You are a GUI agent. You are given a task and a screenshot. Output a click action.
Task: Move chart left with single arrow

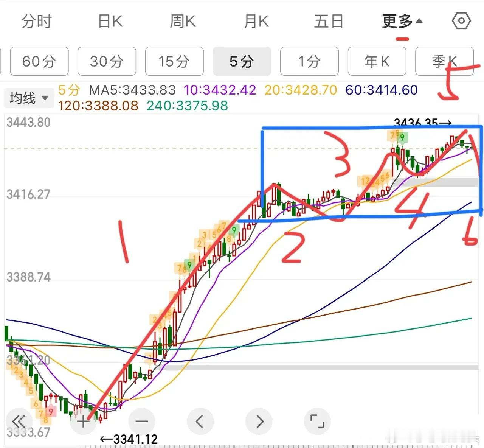200,421
